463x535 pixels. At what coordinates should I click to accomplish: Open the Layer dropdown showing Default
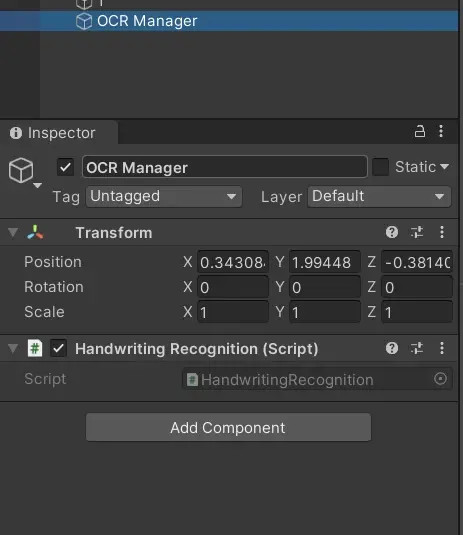point(379,197)
